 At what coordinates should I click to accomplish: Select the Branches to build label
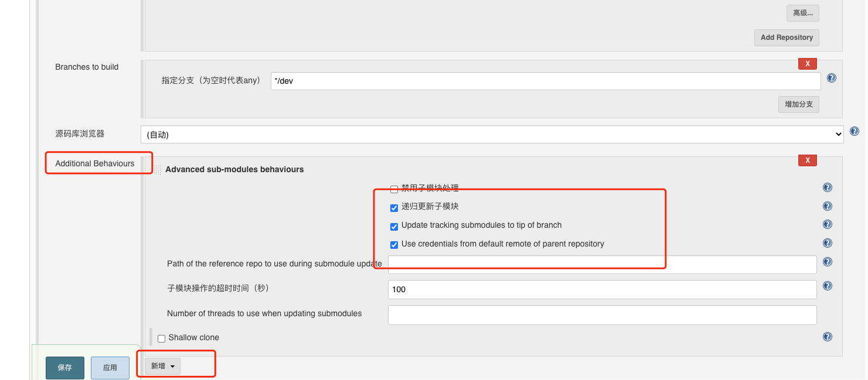tap(87, 67)
